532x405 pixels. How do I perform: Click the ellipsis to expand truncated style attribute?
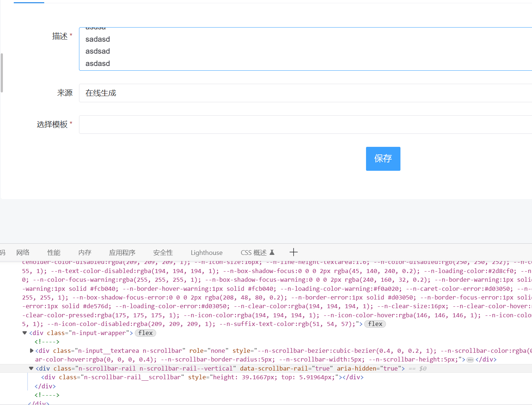470,359
